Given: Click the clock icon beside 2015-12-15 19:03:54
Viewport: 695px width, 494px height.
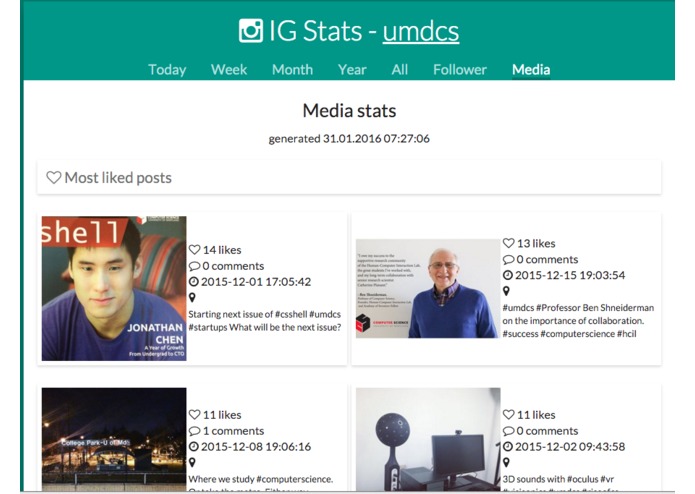Looking at the screenshot, I should pos(508,275).
